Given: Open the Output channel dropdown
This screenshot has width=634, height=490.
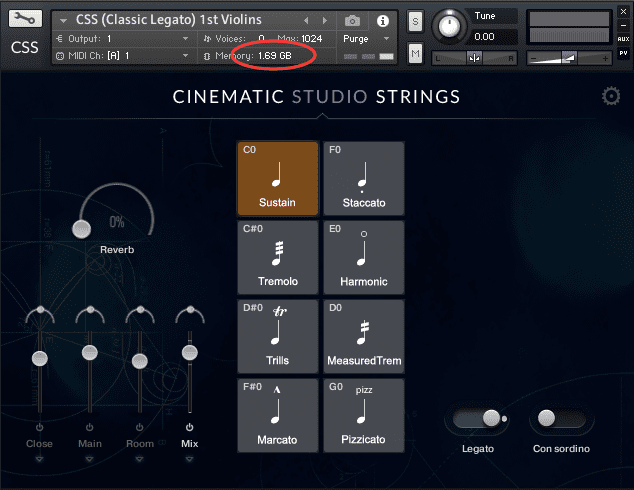Looking at the screenshot, I should (x=185, y=38).
